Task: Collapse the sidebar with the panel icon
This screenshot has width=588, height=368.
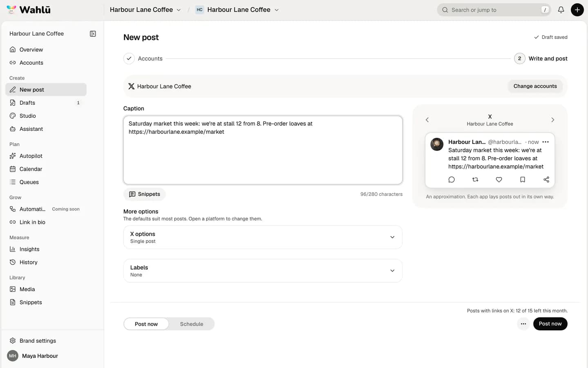Action: 93,34
